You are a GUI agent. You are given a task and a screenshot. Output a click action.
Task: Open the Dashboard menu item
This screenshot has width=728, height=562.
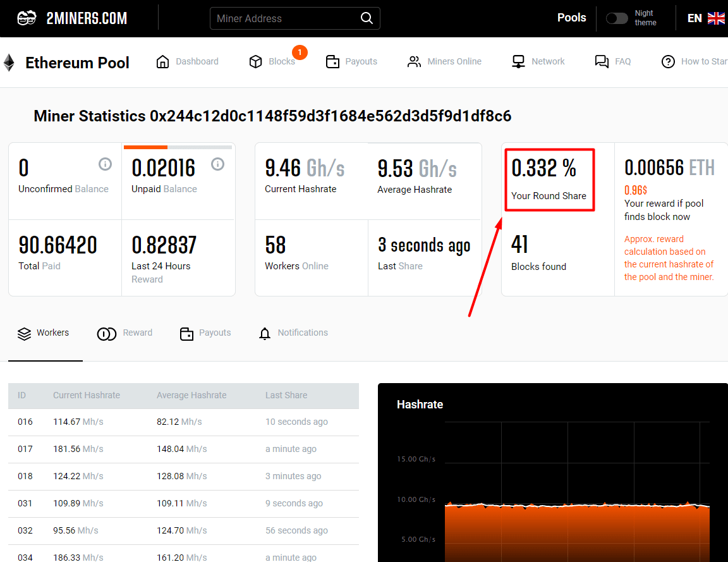point(188,61)
